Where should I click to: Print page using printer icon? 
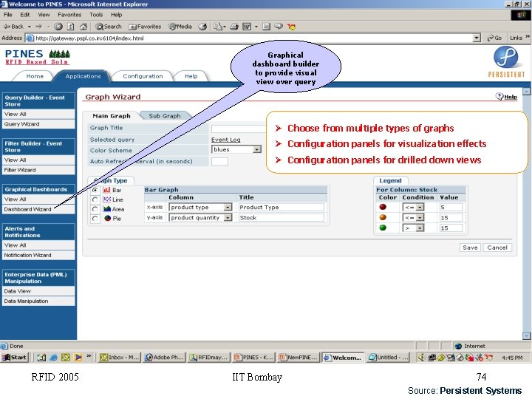pos(234,27)
